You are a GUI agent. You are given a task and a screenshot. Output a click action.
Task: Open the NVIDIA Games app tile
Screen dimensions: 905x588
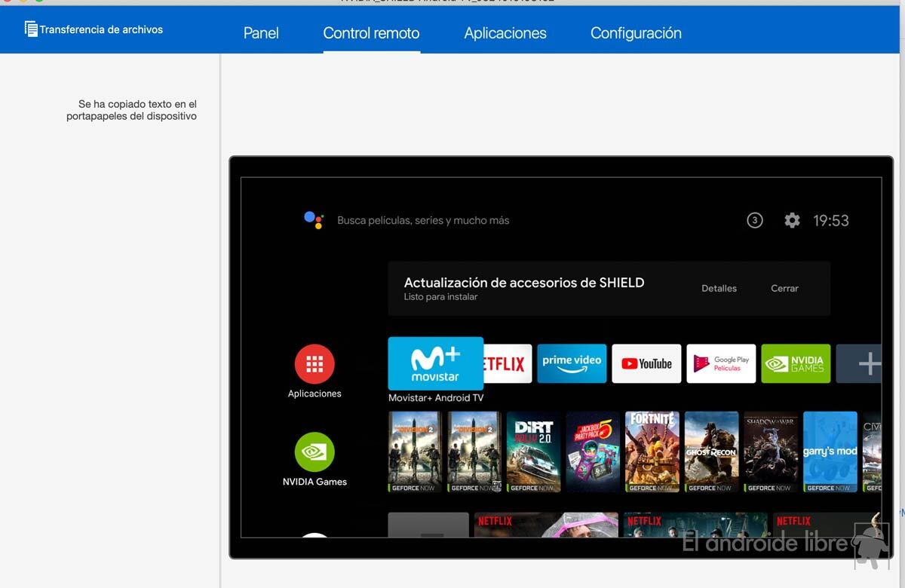796,363
